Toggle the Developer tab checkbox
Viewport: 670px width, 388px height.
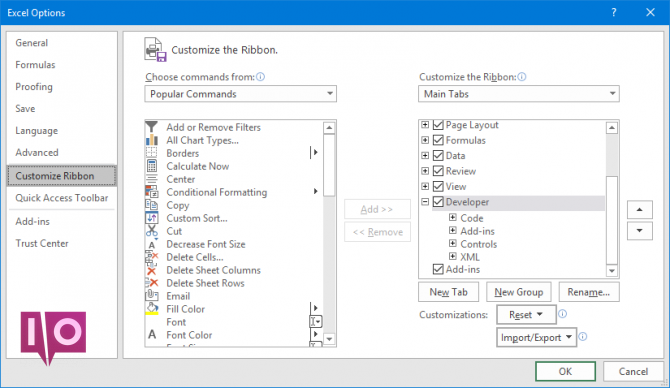[x=438, y=202]
